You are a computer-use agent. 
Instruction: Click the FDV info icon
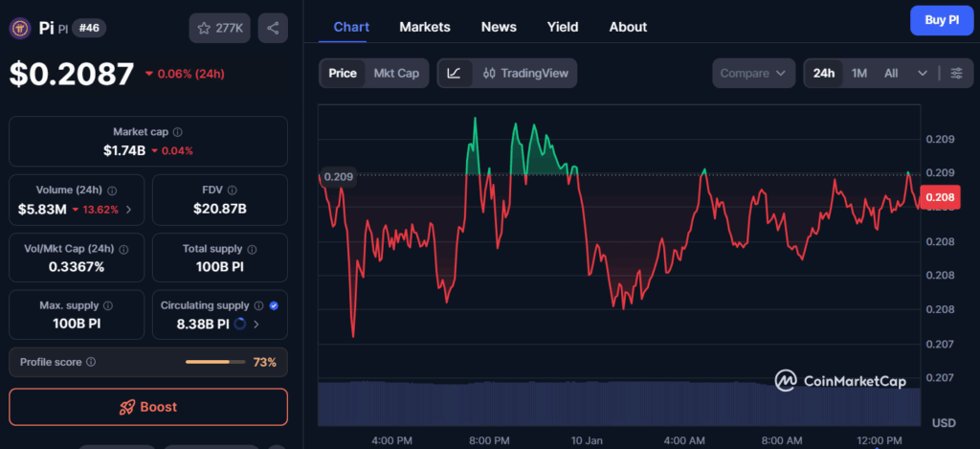pyautogui.click(x=232, y=191)
